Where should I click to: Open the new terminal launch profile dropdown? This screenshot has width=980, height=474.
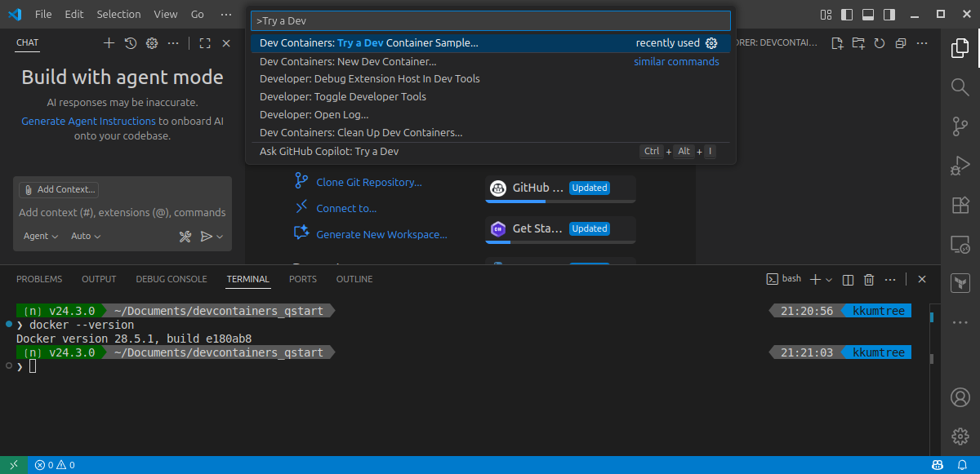tap(829, 279)
